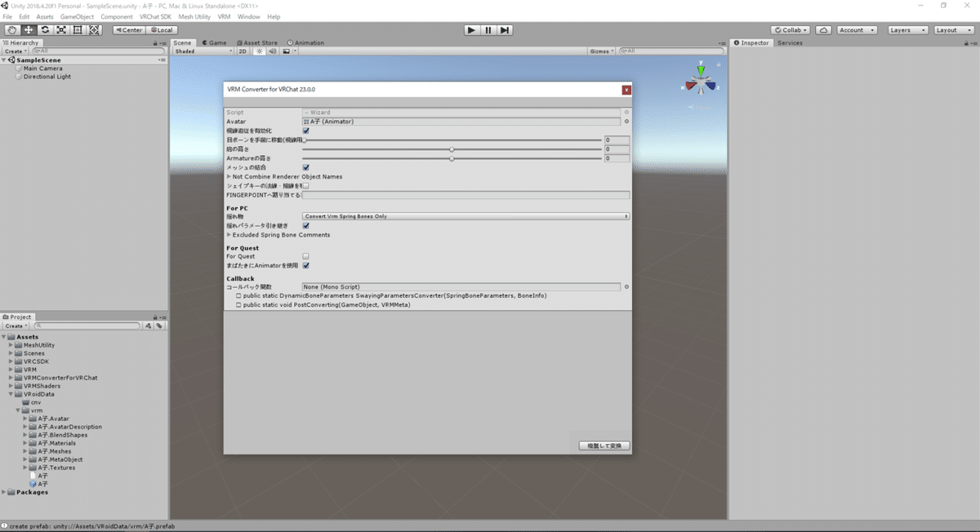
Task: Click the Project panel lock icon
Action: [154, 317]
